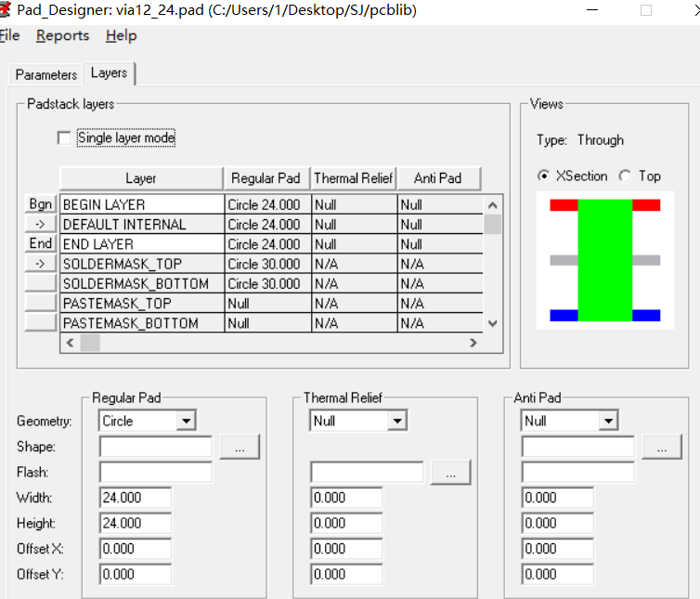The height and width of the screenshot is (599, 700).
Task: Click the Anti Pad Shape input field
Action: coord(578,447)
